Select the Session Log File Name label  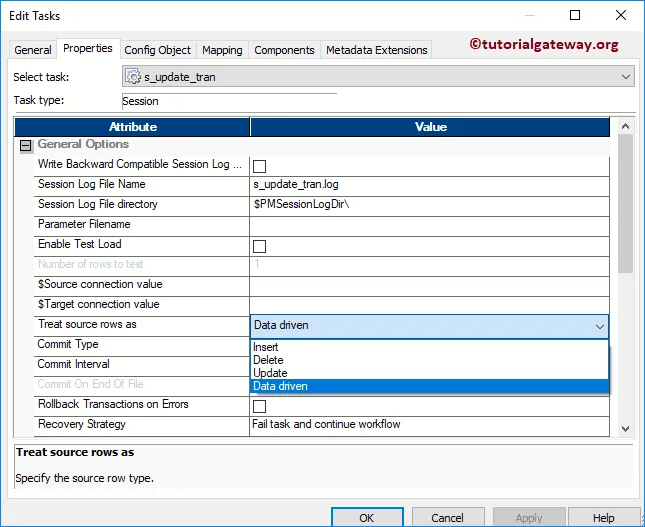click(x=92, y=184)
